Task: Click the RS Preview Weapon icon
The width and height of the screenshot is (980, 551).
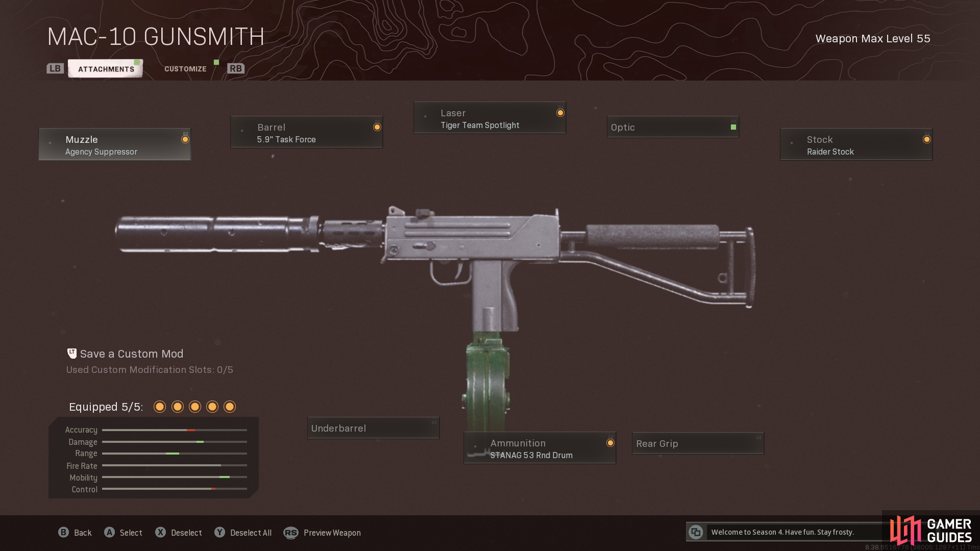Action: 291,533
